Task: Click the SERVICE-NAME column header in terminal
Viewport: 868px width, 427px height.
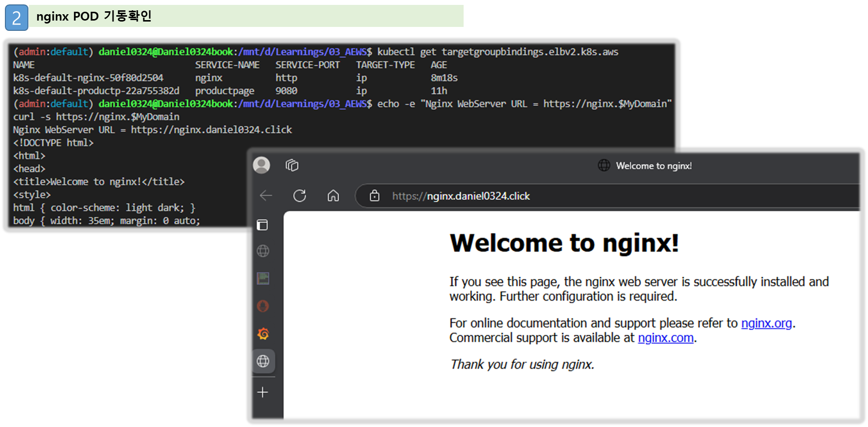Action: point(227,65)
